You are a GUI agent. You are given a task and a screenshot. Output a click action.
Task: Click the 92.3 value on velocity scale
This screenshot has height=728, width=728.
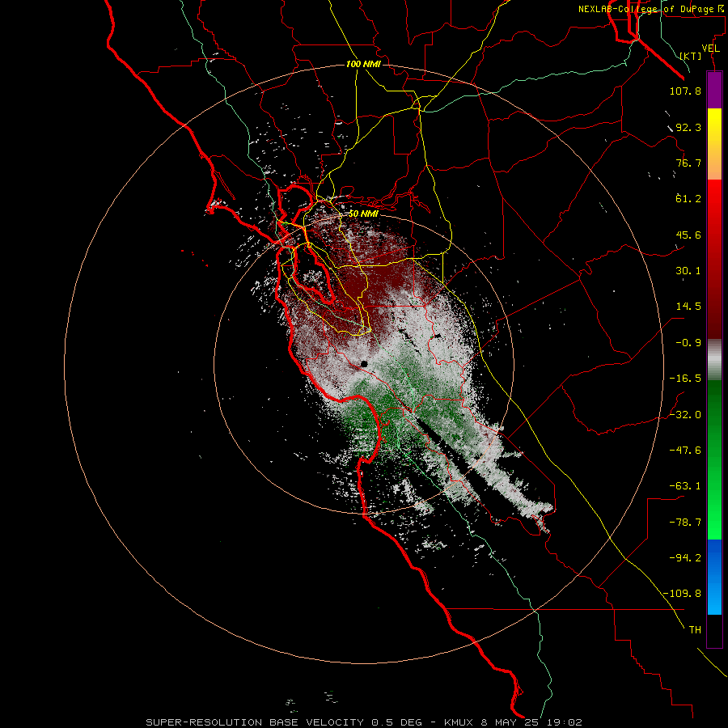[688, 127]
